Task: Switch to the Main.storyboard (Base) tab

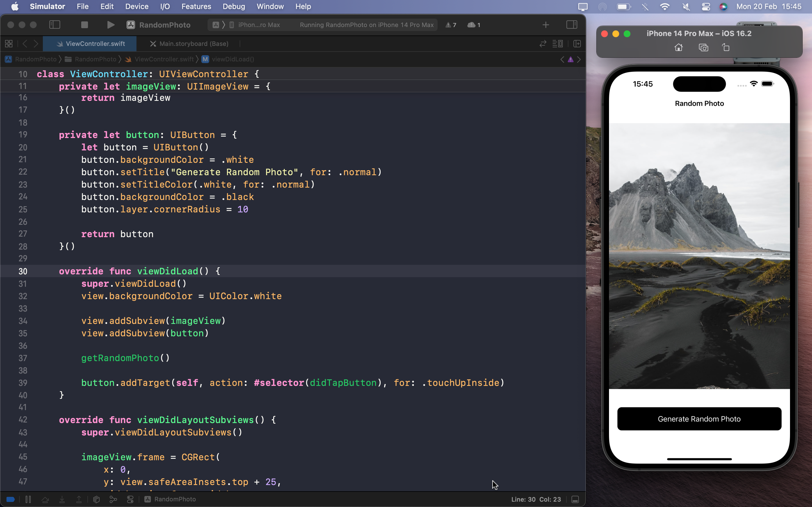Action: pyautogui.click(x=194, y=44)
